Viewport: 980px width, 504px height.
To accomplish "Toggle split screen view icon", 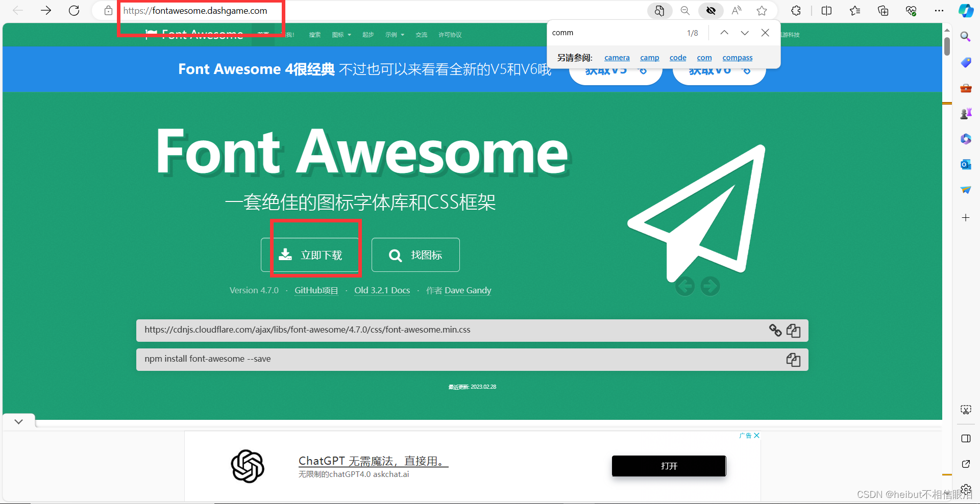I will pos(826,11).
